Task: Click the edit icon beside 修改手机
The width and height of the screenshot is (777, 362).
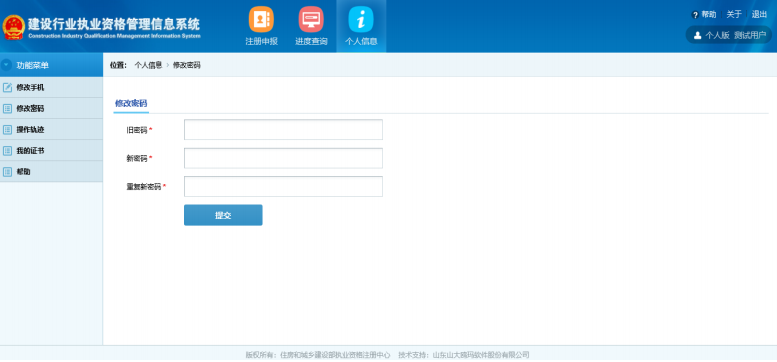Action: [x=7, y=88]
